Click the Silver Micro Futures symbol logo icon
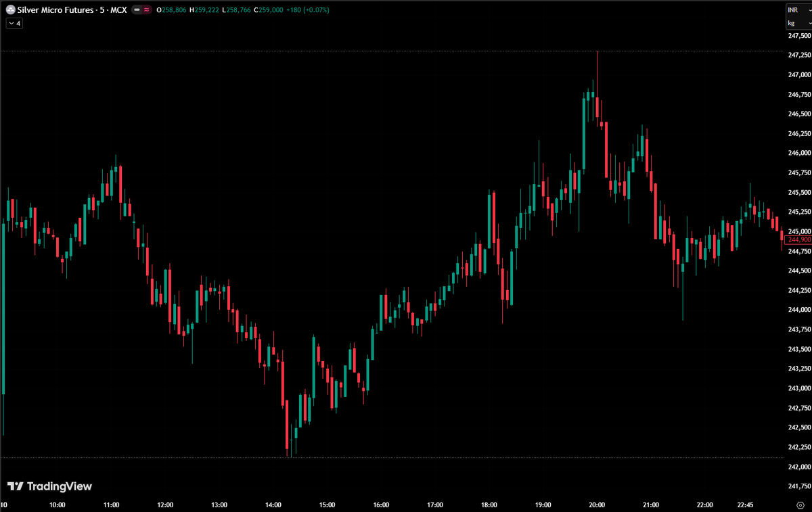Viewport: 812px width, 512px height. 9,10
